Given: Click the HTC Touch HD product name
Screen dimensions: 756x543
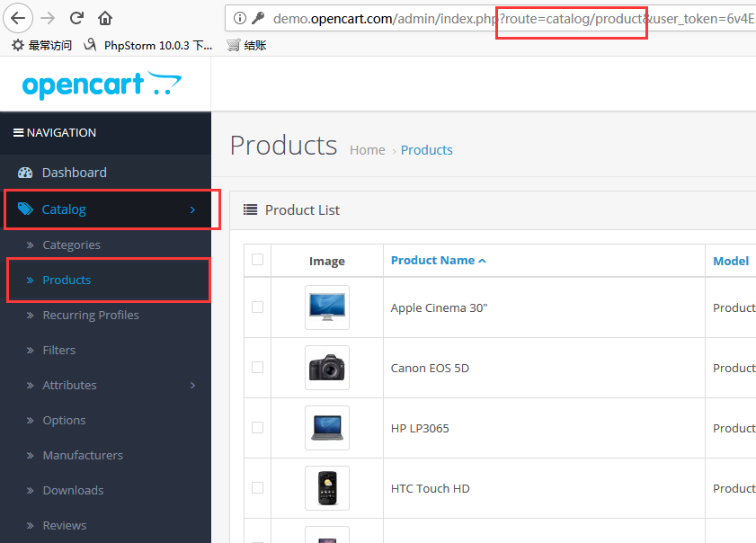Looking at the screenshot, I should pyautogui.click(x=430, y=489).
